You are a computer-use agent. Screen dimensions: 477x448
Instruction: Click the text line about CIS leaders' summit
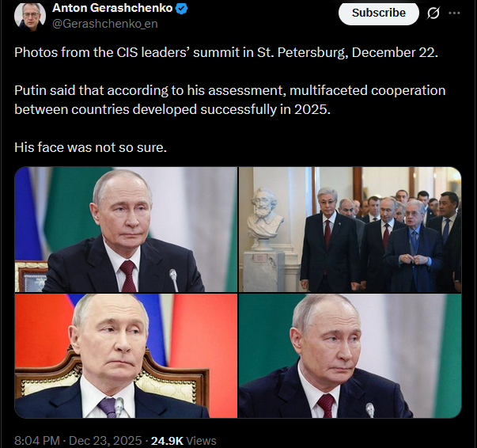(226, 53)
